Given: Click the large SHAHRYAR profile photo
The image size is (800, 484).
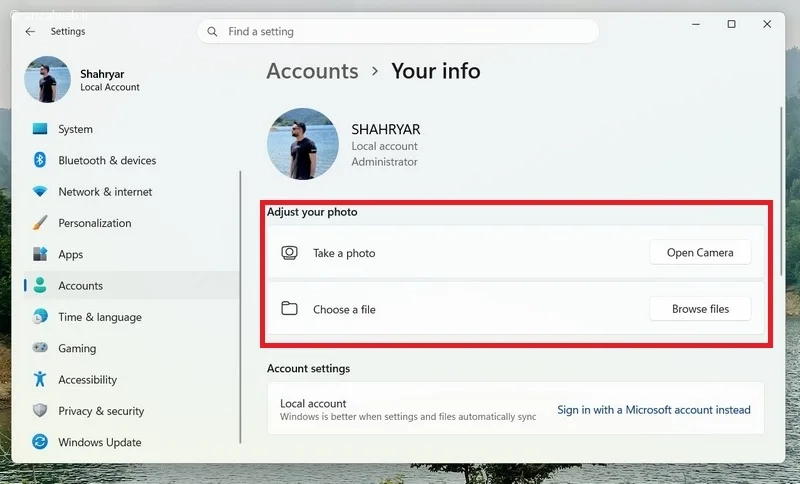Looking at the screenshot, I should coord(303,144).
